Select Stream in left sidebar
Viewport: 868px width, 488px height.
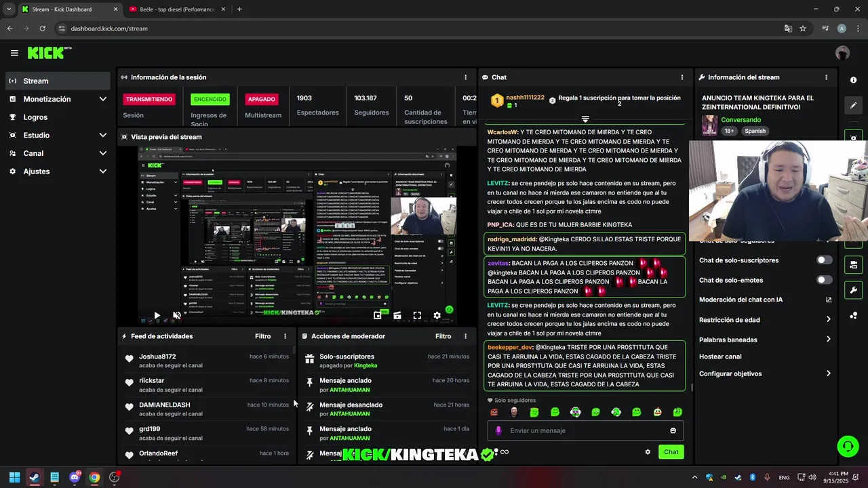(x=57, y=81)
